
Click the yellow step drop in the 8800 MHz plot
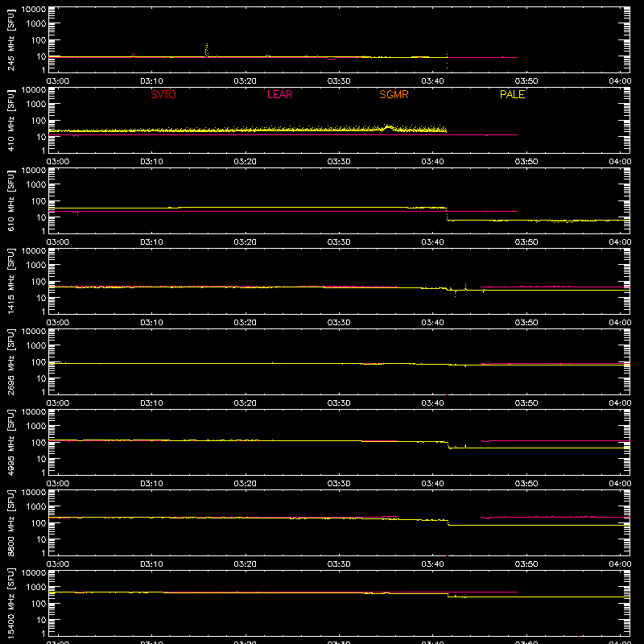pyautogui.click(x=448, y=522)
